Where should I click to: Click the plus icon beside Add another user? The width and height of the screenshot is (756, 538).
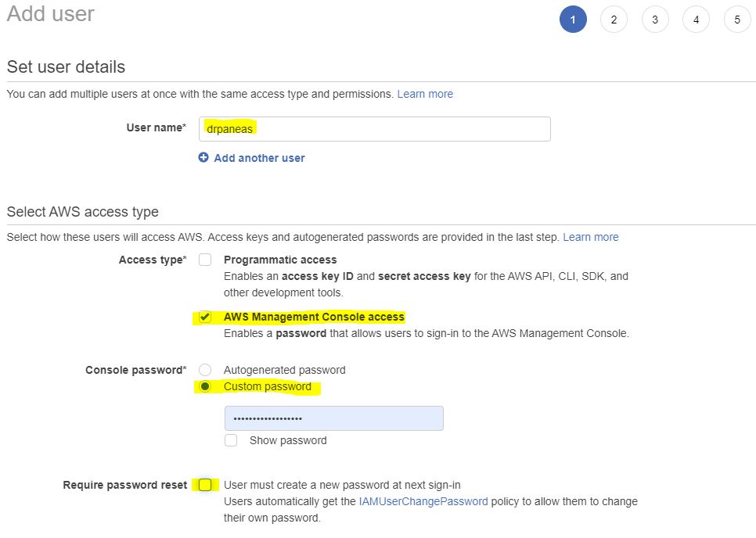203,158
